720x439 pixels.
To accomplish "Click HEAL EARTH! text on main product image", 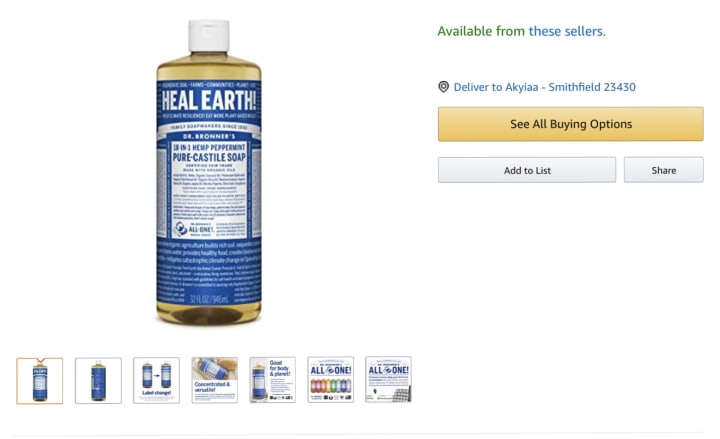I will (209, 100).
